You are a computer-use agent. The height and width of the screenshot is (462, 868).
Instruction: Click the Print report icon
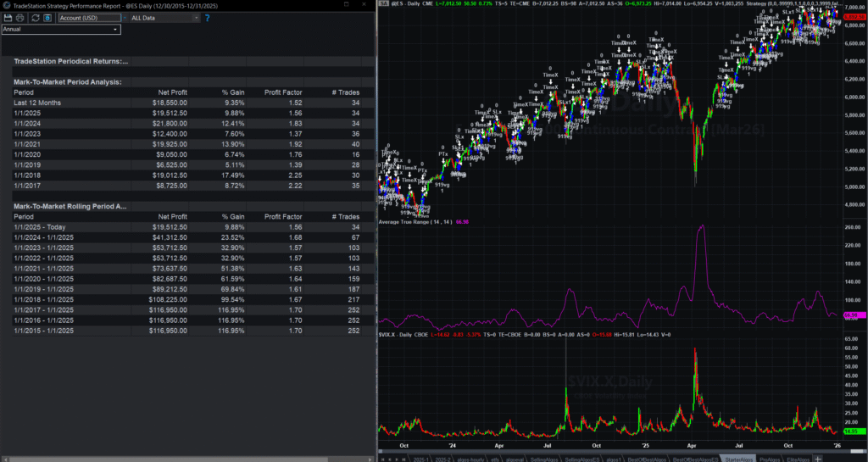tap(19, 17)
